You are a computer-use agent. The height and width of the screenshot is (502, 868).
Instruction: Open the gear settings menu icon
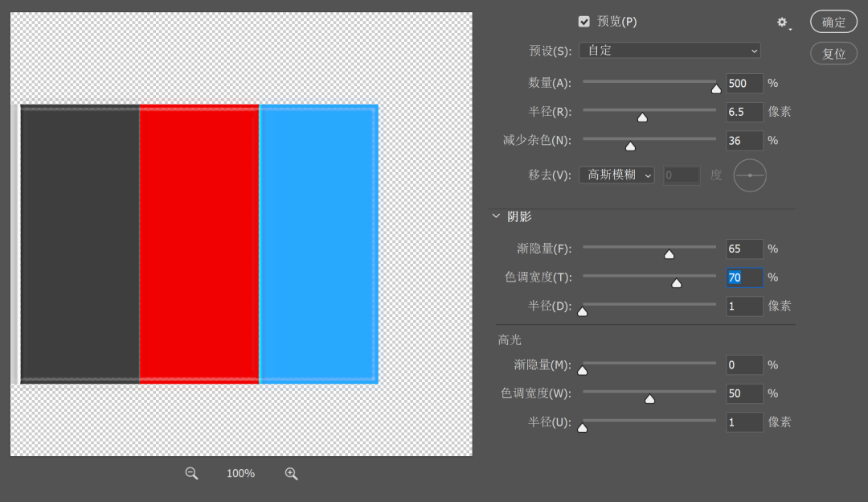782,23
